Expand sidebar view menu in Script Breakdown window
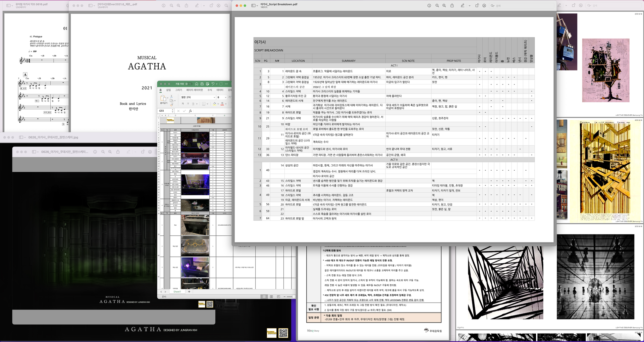Screen dimensions: 644x342 (x=257, y=6)
